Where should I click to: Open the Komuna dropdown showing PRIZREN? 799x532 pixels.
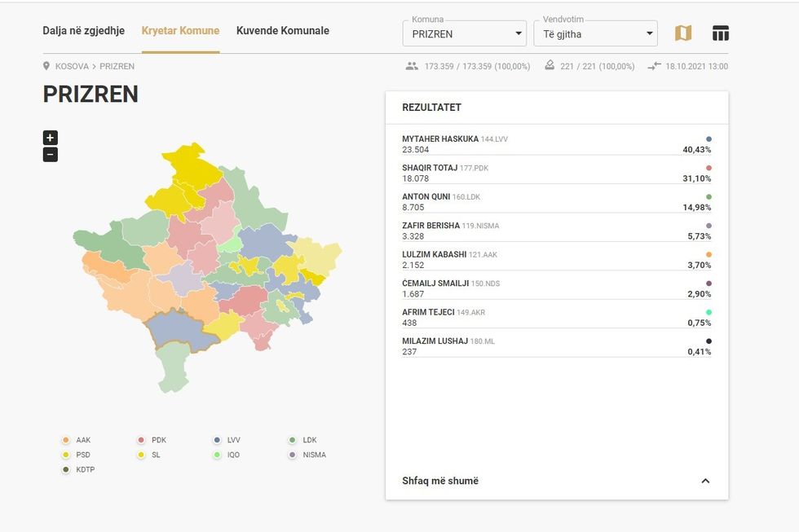pos(464,33)
